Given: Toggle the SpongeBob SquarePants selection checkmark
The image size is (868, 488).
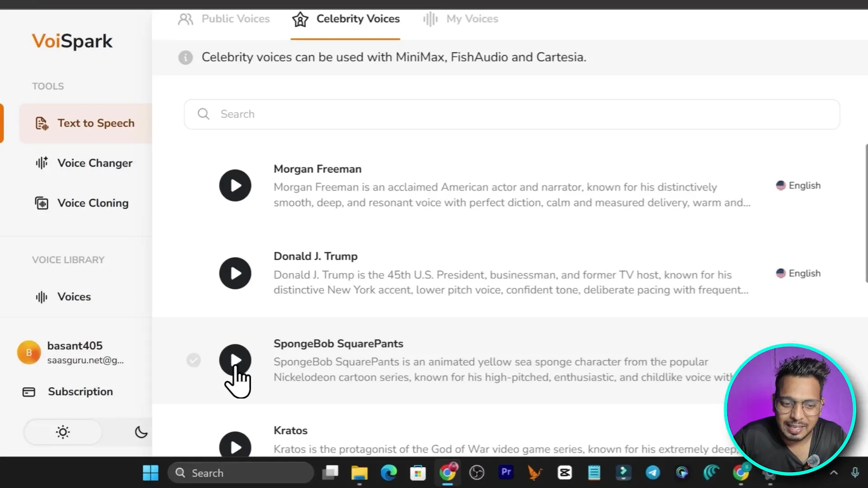Looking at the screenshot, I should tap(193, 360).
